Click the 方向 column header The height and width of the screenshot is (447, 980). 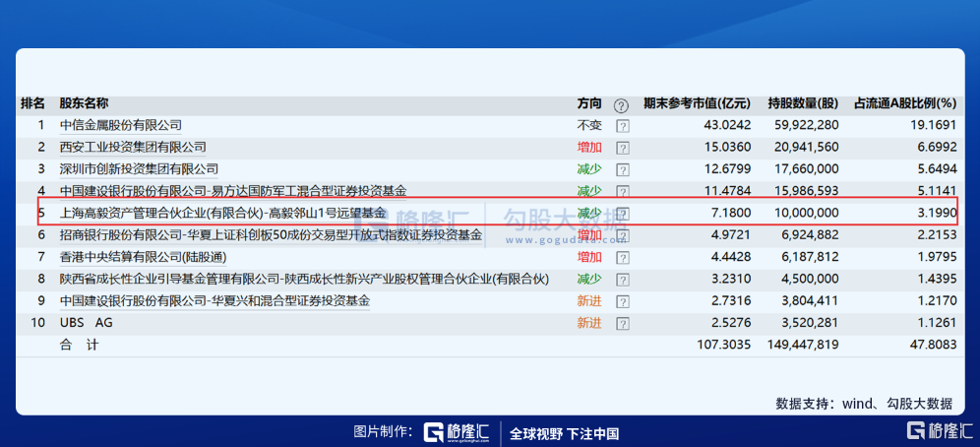click(589, 103)
